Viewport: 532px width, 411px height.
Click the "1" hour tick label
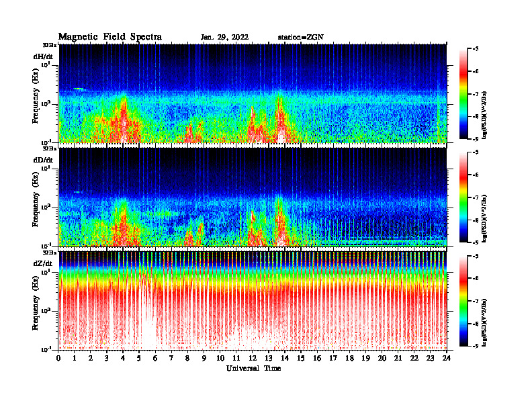tap(75, 359)
